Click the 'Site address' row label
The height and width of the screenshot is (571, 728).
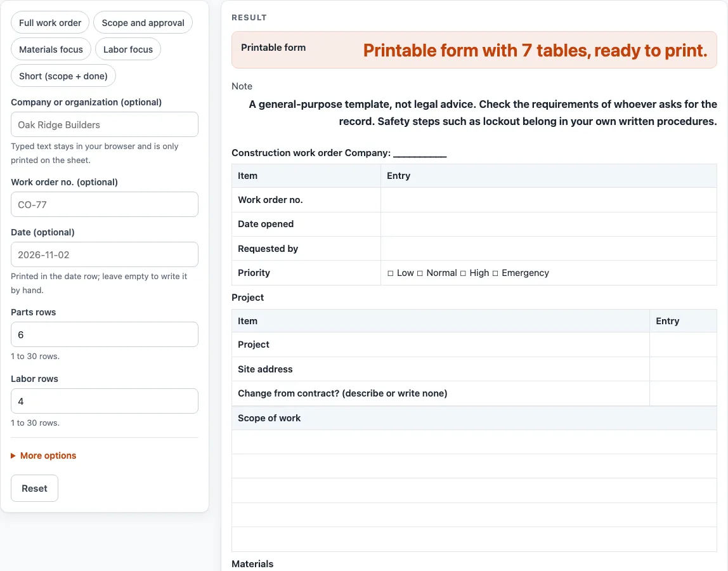pyautogui.click(x=265, y=369)
